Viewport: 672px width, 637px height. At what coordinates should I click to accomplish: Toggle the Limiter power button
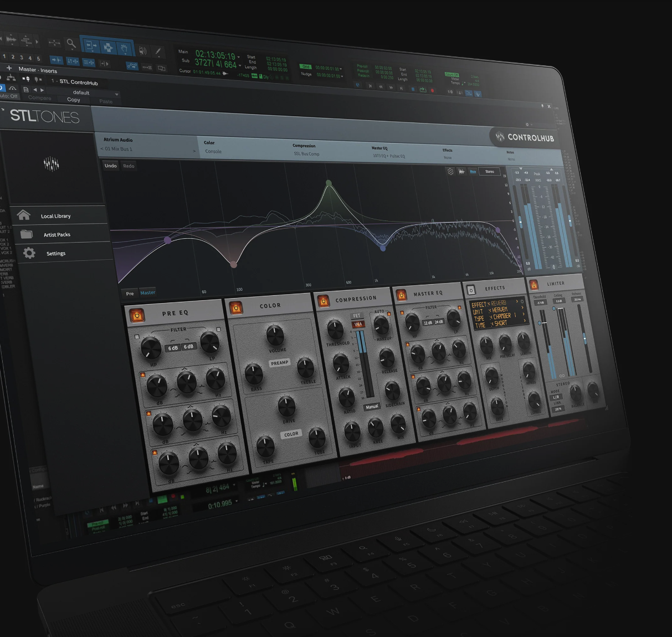coord(534,285)
